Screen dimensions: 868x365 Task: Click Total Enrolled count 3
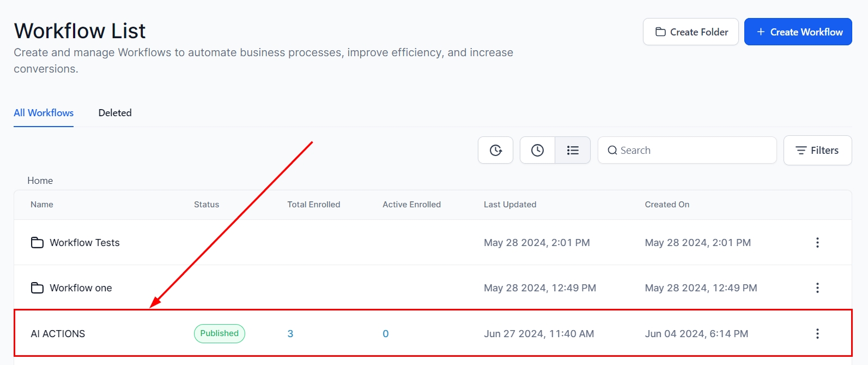[x=290, y=333]
